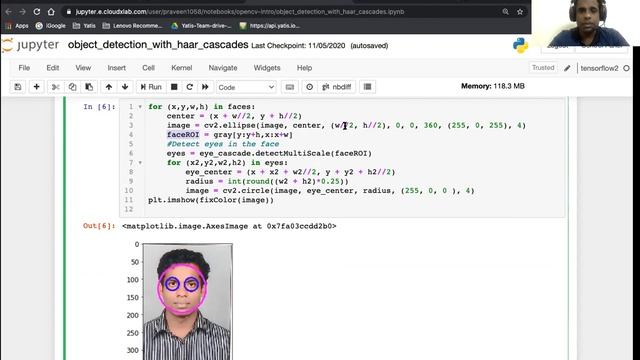The image size is (640, 360).
Task: Collapse the for-faces loop fold arrow
Action: point(140,107)
